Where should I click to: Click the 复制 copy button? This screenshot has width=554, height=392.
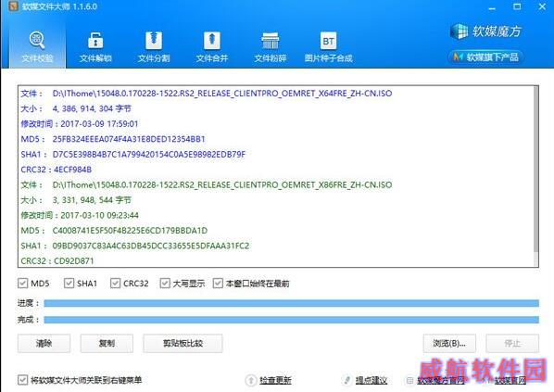107,343
